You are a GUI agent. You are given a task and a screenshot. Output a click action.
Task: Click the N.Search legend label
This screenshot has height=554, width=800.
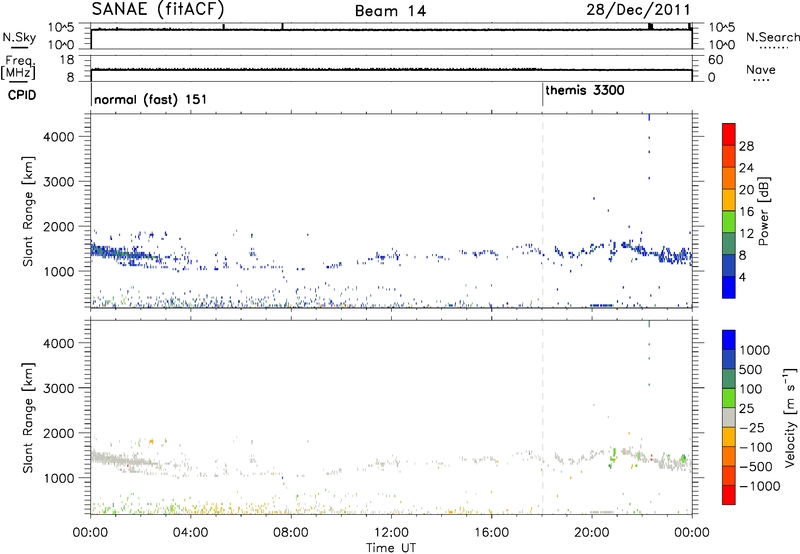click(x=772, y=37)
